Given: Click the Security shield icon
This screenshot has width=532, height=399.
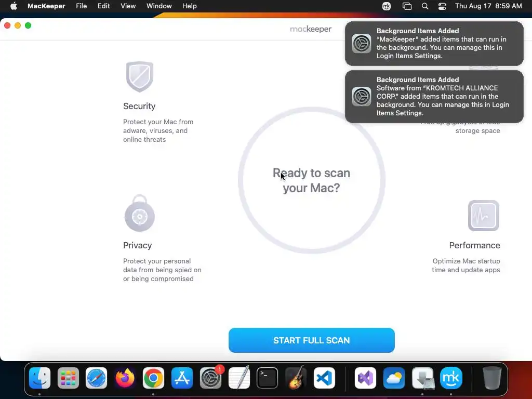Looking at the screenshot, I should (x=139, y=77).
